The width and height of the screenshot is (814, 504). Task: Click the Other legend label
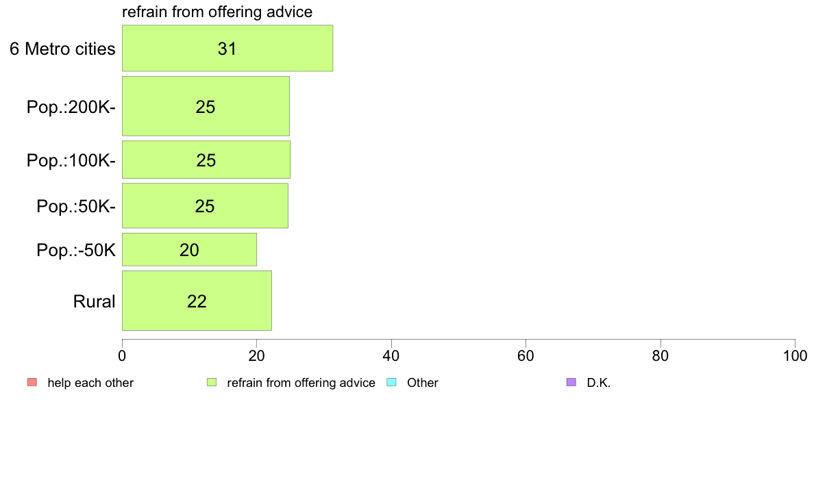(423, 383)
